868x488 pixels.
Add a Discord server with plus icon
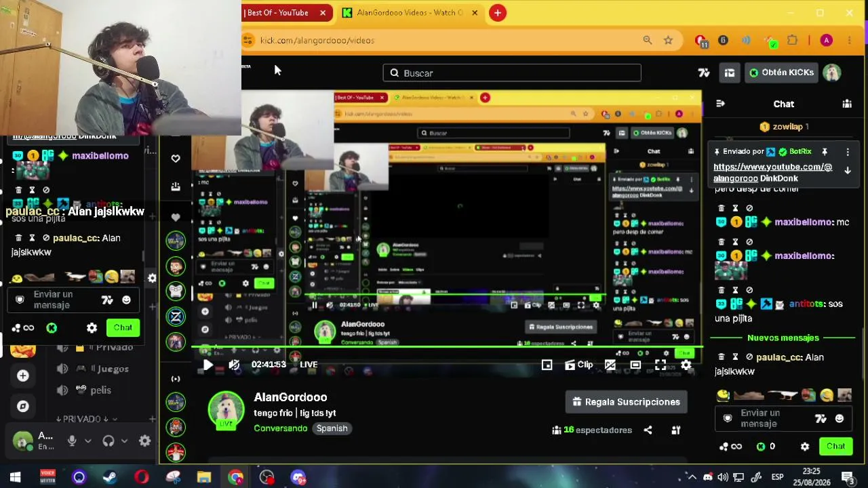[23, 375]
